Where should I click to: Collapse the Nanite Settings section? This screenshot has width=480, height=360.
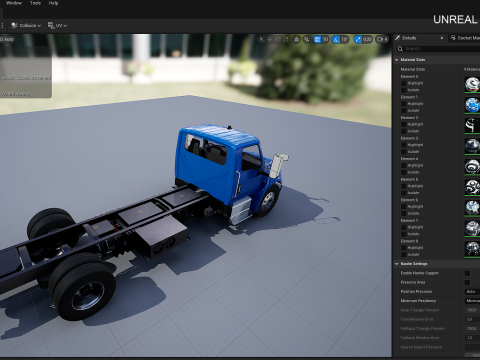click(397, 264)
